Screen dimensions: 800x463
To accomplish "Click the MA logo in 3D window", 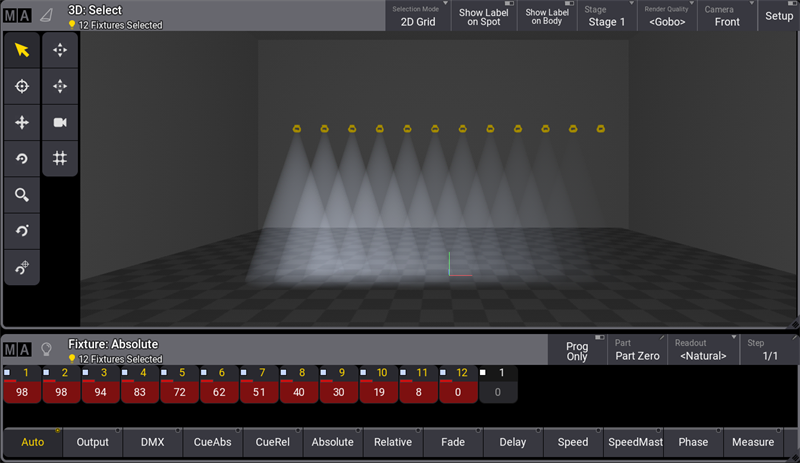I will (x=17, y=15).
